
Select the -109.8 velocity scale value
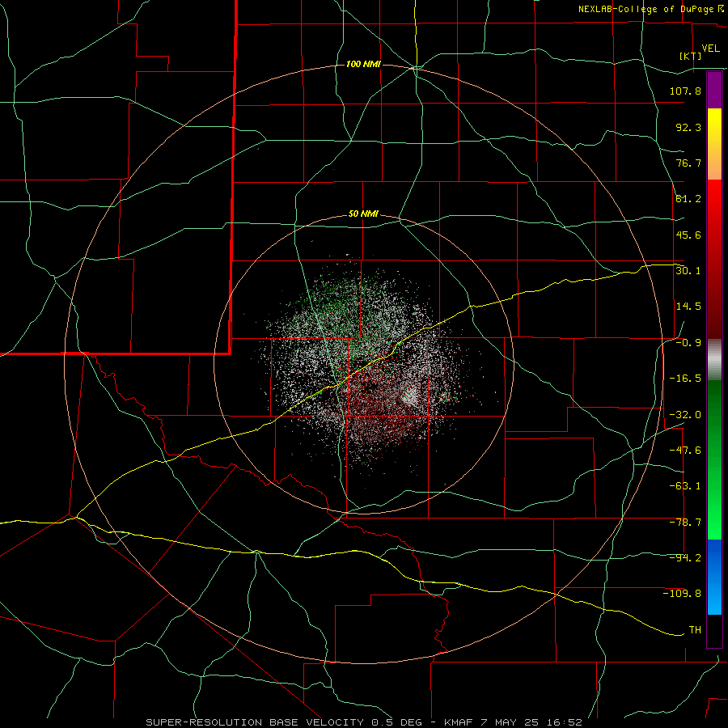click(x=682, y=594)
